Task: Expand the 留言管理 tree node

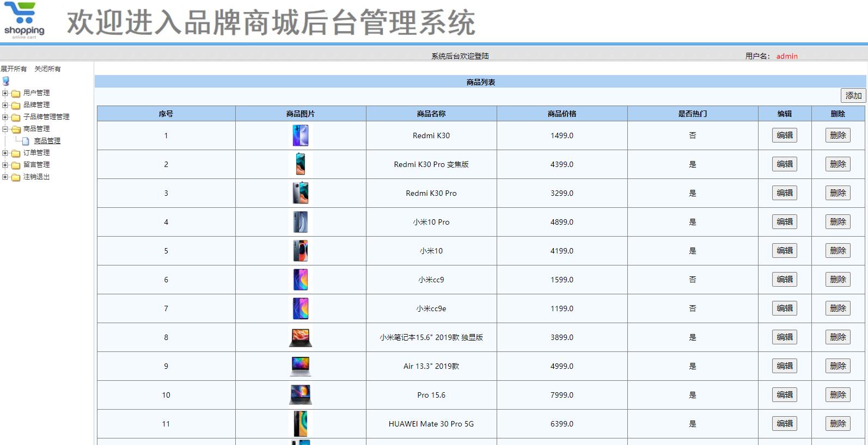Action: click(x=5, y=165)
